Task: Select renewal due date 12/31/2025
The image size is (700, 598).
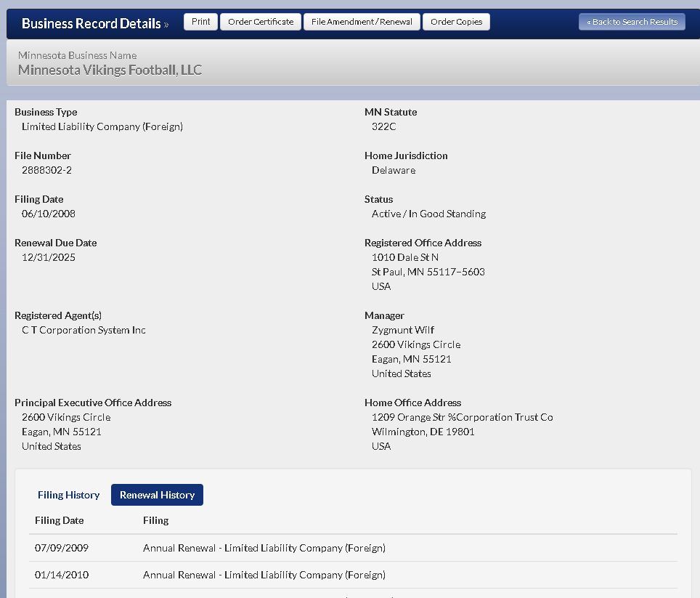Action: click(48, 258)
